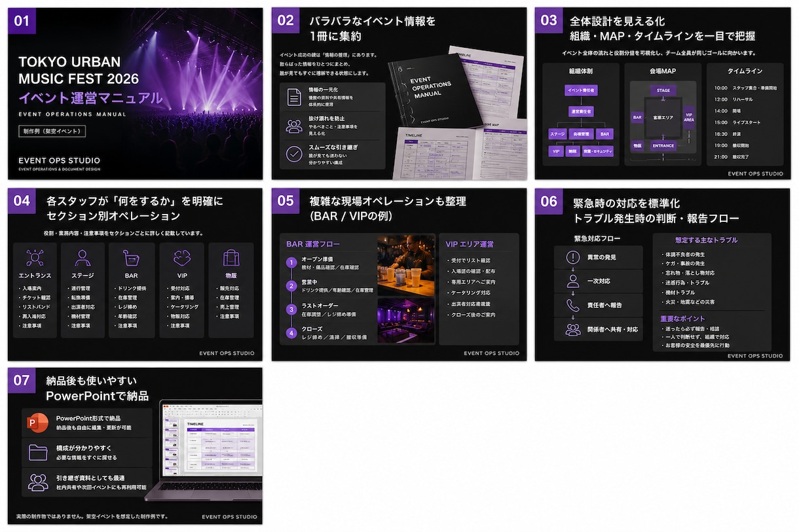Click the VIP エリア運営 heading
Image resolution: width=799 pixels, height=532 pixels.
pos(470,244)
